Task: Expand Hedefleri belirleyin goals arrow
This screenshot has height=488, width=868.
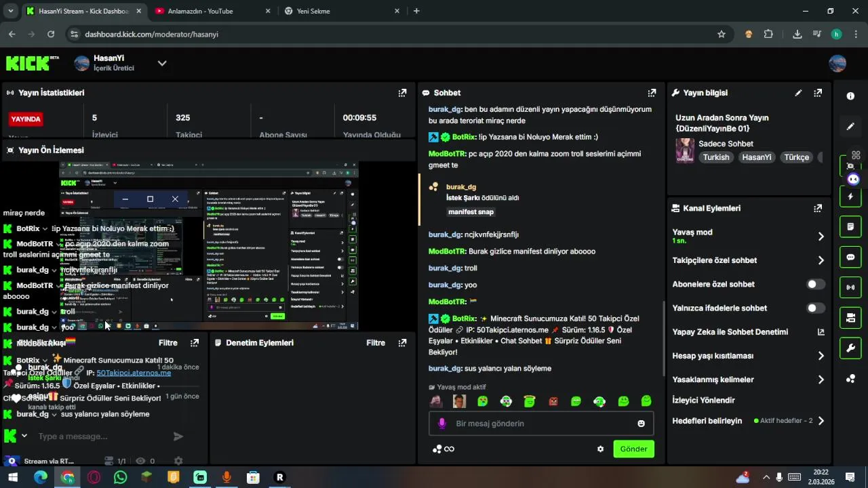Action: click(x=821, y=421)
